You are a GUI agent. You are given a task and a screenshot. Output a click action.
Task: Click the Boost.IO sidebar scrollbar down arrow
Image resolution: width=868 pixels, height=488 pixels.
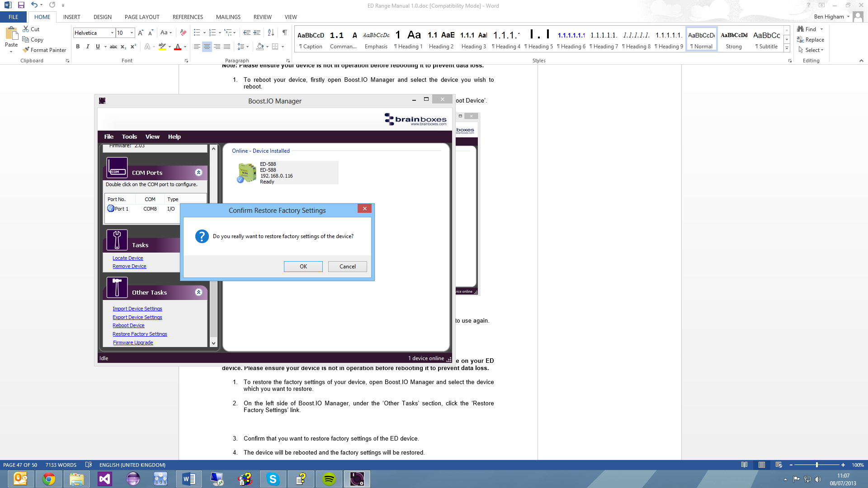[x=213, y=343]
